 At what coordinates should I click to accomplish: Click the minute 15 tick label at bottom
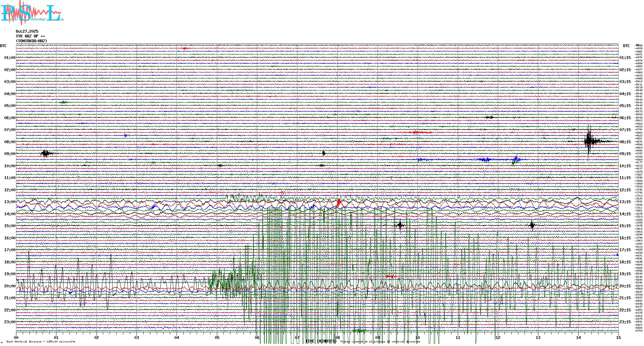pyautogui.click(x=618, y=338)
